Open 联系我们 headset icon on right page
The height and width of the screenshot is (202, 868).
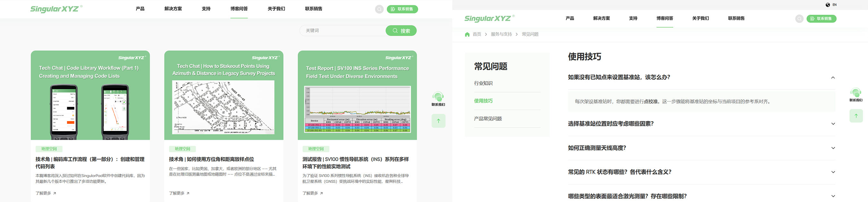855,93
